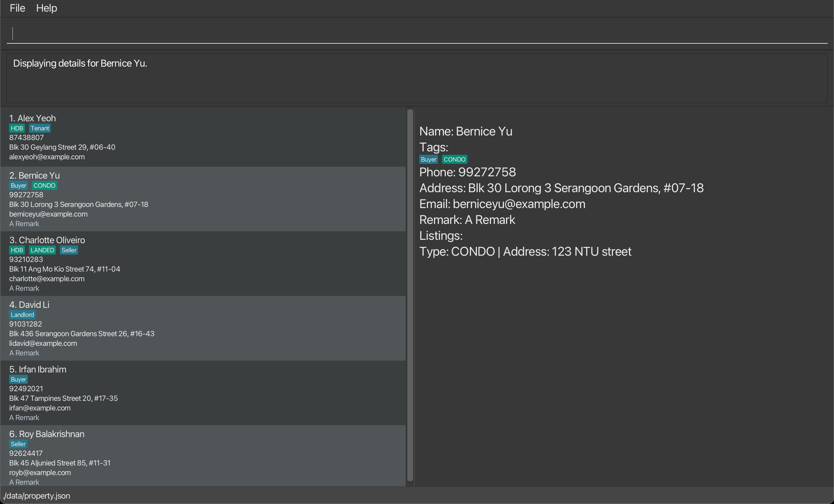Image resolution: width=834 pixels, height=504 pixels.
Task: Click the data/property.json status bar path
Action: click(37, 495)
